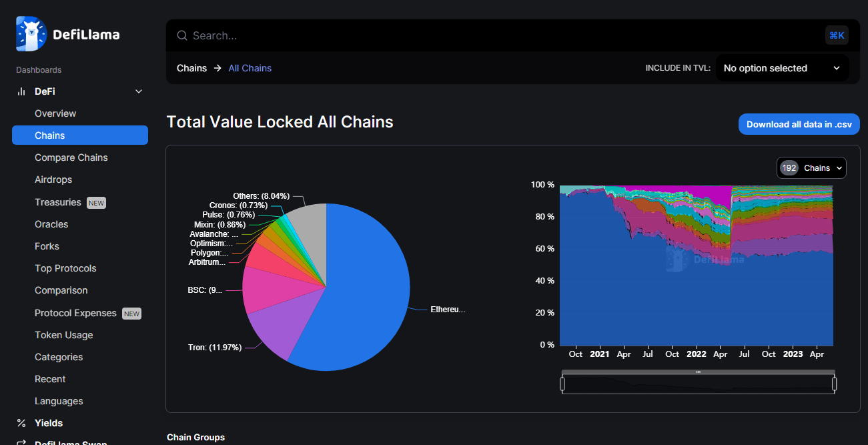Screen dimensions: 868x445
Task: Go to Categories page
Action: (59, 357)
